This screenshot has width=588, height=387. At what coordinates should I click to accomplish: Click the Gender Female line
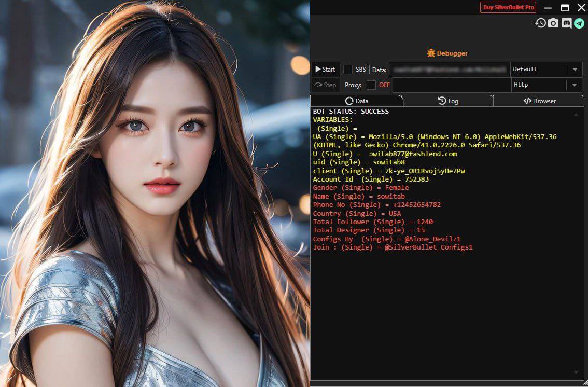pos(361,187)
